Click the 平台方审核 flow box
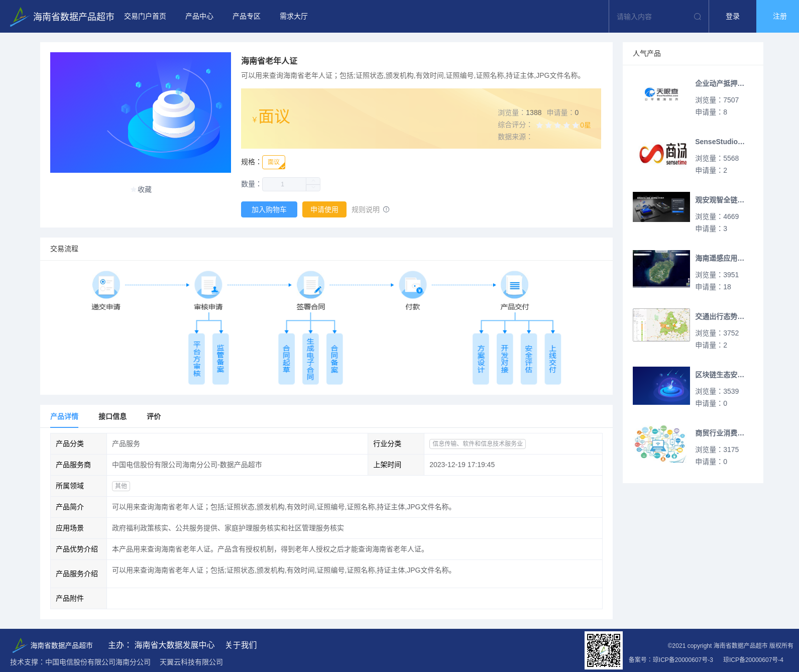Viewport: 799px width, 672px height. point(196,359)
